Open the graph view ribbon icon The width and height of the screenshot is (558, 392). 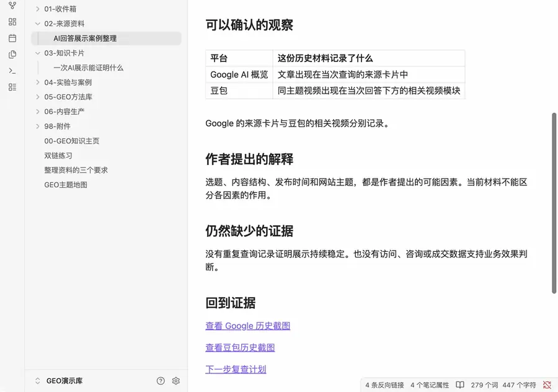point(12,6)
